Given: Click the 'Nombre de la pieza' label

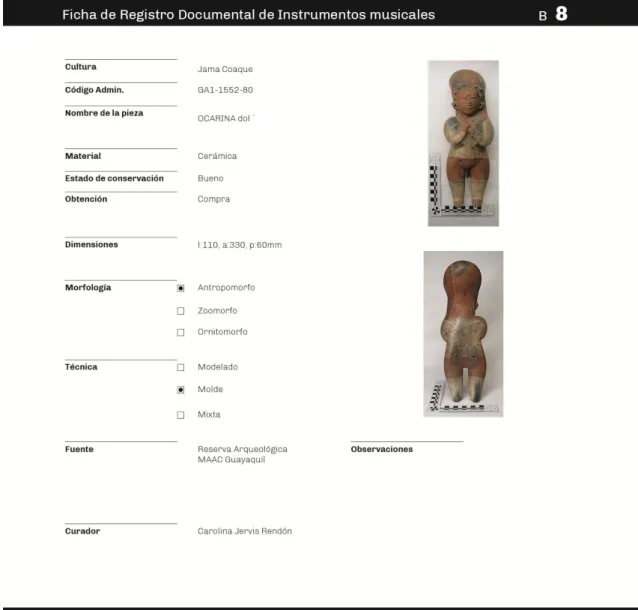Looking at the screenshot, I should [104, 113].
